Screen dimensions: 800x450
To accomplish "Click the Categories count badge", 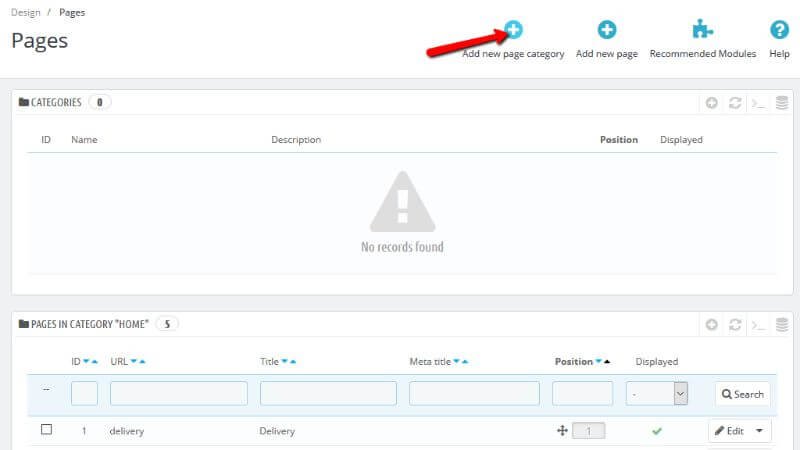I will click(x=99, y=103).
